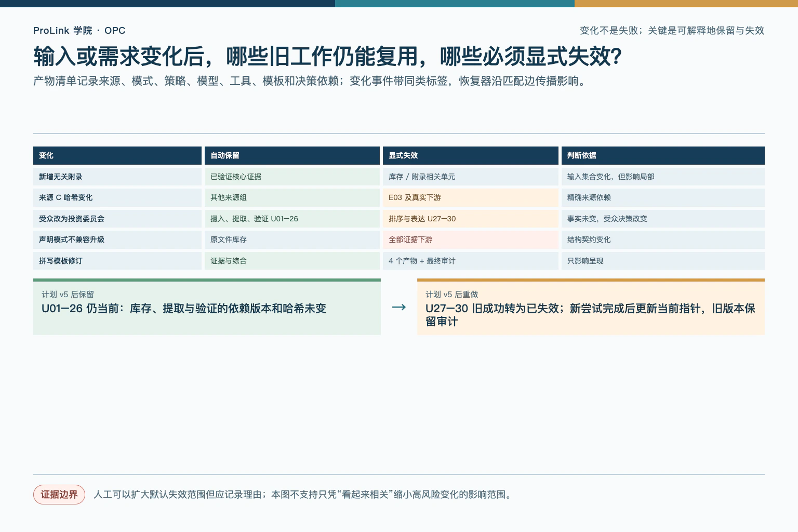The height and width of the screenshot is (532, 798).
Task: Click the 事实未变，受众决策改变 cell
Action: click(663, 219)
